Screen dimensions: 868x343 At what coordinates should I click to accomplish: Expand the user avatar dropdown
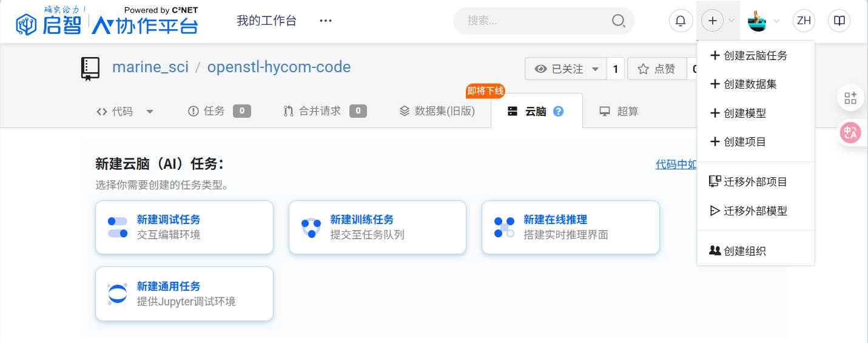[763, 21]
